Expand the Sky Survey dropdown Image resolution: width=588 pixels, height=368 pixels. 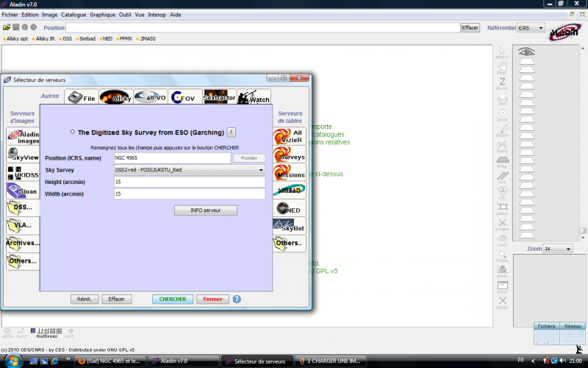coord(190,170)
